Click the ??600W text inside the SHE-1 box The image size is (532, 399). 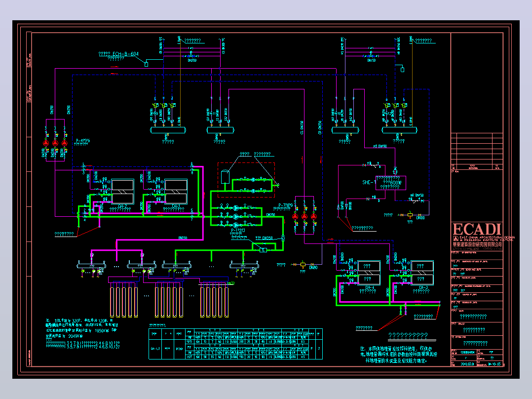pyautogui.click(x=392, y=183)
